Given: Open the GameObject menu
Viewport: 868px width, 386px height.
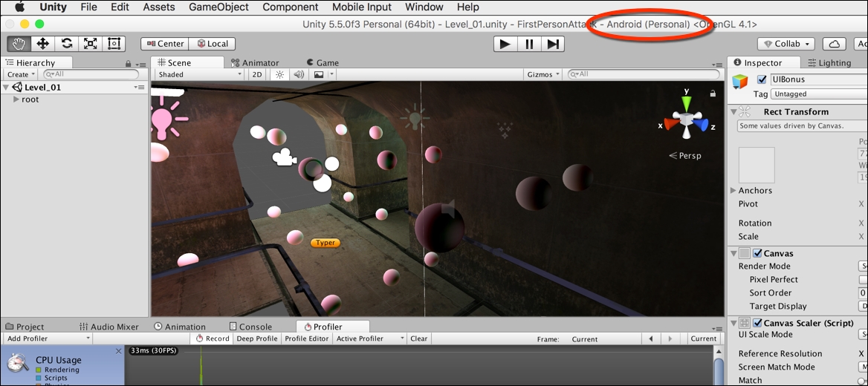Looking at the screenshot, I should click(x=218, y=7).
